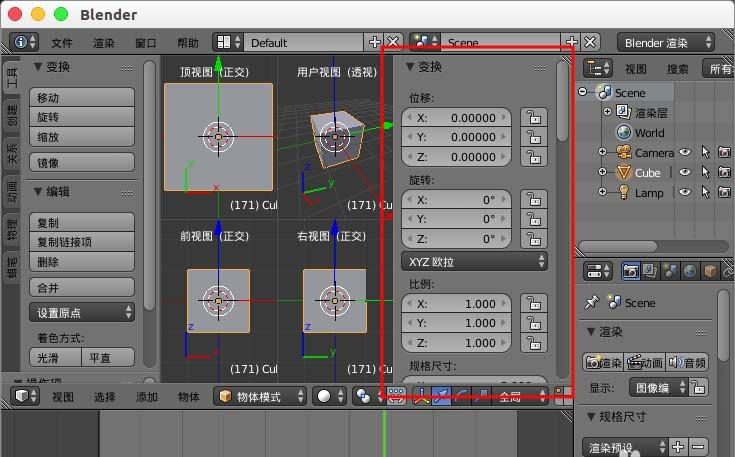This screenshot has width=735, height=457.
Task: Open the pivot point selector icon
Action: pyautogui.click(x=368, y=396)
